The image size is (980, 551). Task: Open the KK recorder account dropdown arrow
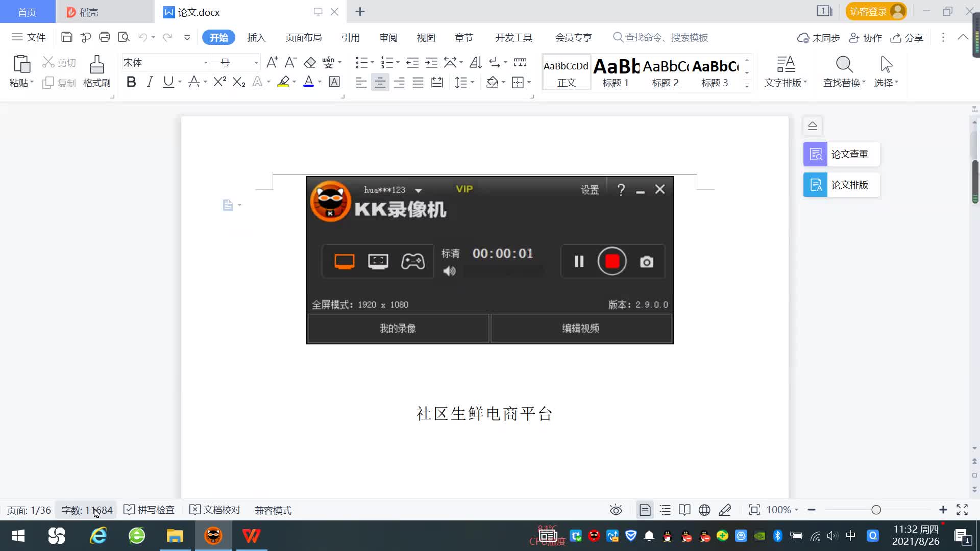click(419, 190)
